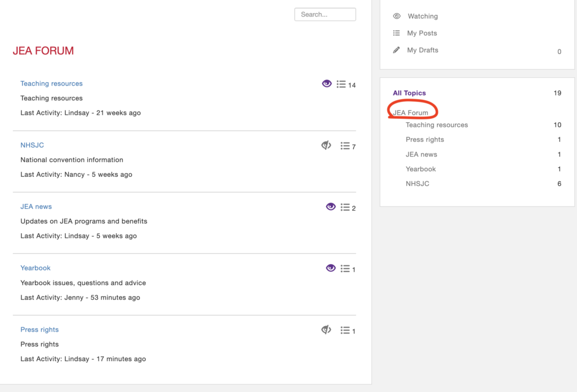Viewport: 577px width, 392px height.
Task: Click the NHSJC row topic list icon
Action: point(345,146)
